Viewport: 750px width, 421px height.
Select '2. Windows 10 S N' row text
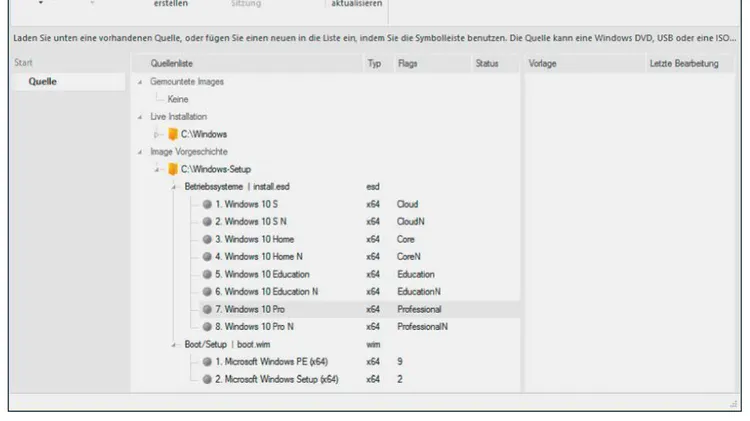click(x=251, y=222)
